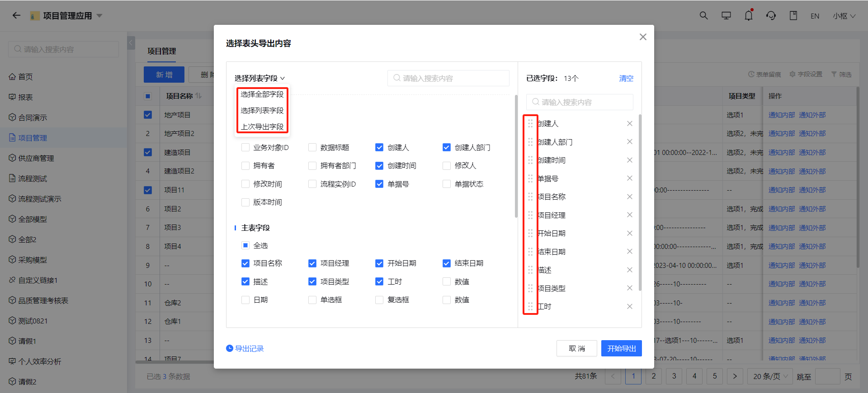Open the 导出记录 link
The width and height of the screenshot is (868, 393).
click(x=249, y=348)
